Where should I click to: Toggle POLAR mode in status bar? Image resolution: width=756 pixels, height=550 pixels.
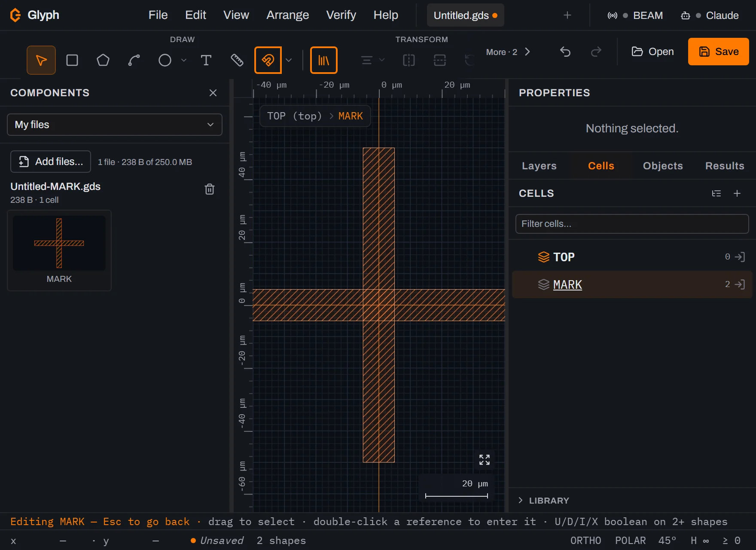pos(630,541)
